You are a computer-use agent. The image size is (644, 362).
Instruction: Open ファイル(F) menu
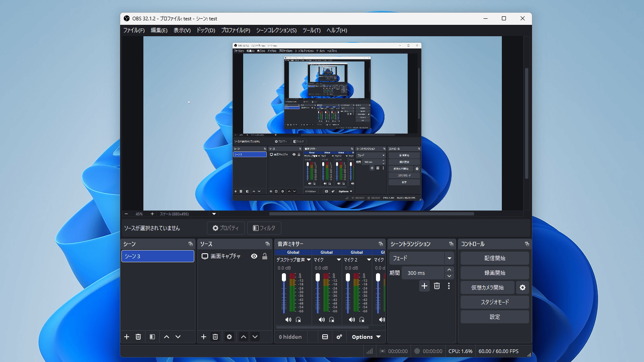click(x=134, y=30)
